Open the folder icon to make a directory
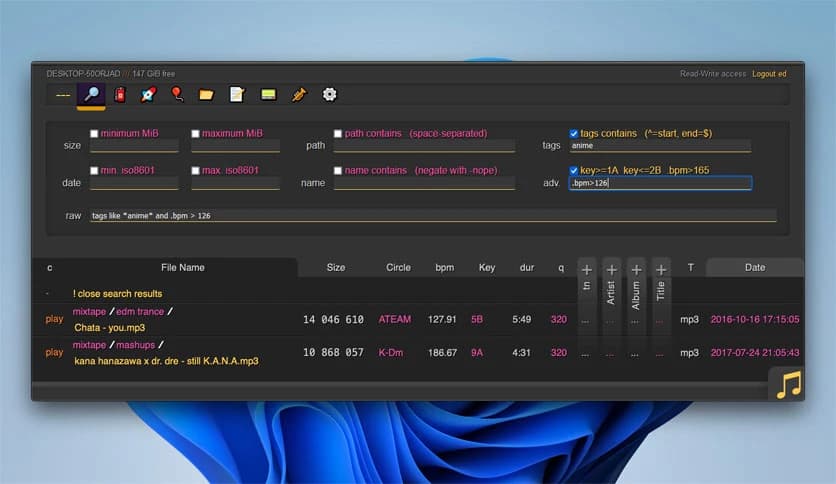836x484 pixels. click(206, 94)
